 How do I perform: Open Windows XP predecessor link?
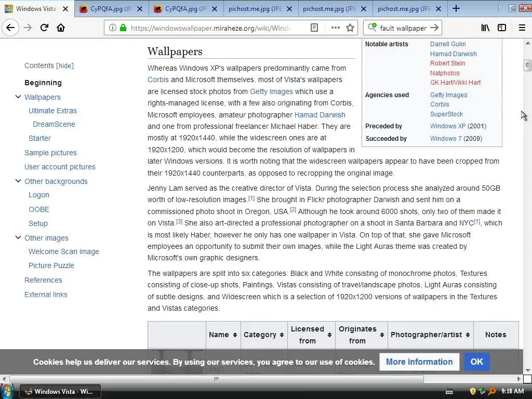click(x=448, y=126)
